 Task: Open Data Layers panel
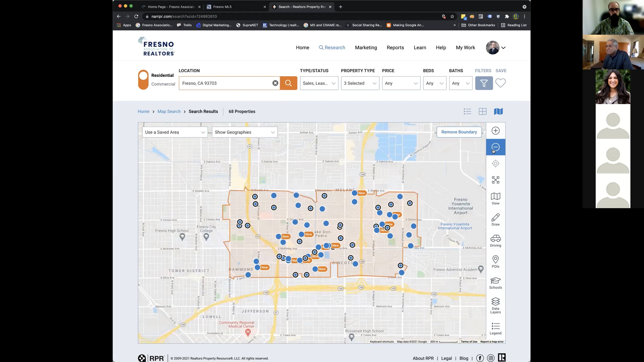[495, 305]
